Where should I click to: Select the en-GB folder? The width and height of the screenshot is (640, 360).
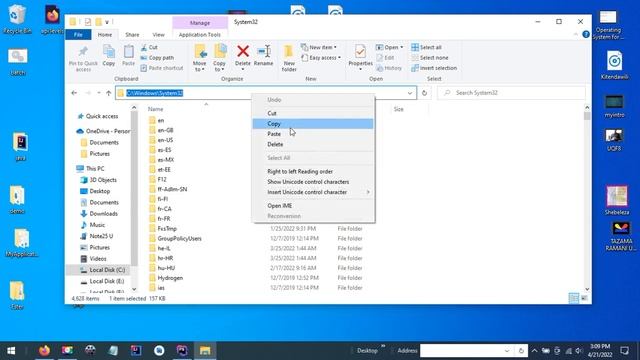pos(165,130)
